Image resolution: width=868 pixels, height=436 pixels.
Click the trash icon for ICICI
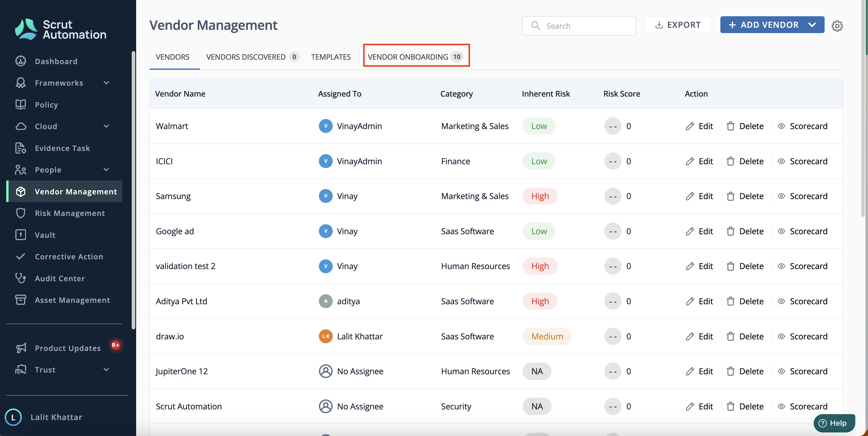coord(730,161)
